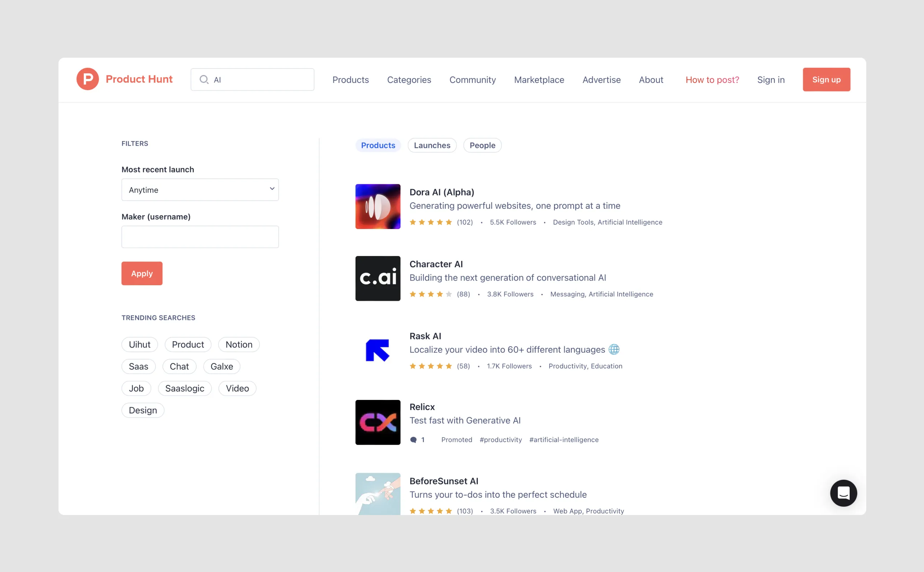The image size is (924, 572).
Task: Click the comment bubble icon on Relicx
Action: coord(413,440)
